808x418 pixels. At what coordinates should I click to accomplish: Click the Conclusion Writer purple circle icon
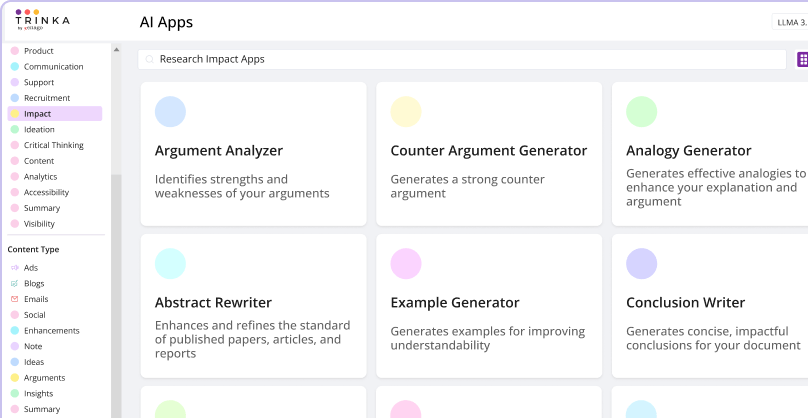[x=641, y=264]
